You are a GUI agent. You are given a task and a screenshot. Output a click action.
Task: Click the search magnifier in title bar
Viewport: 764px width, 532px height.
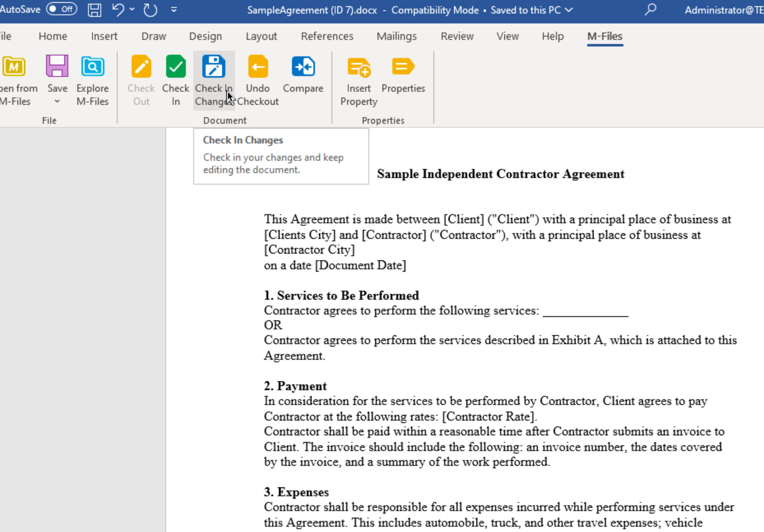(x=650, y=9)
